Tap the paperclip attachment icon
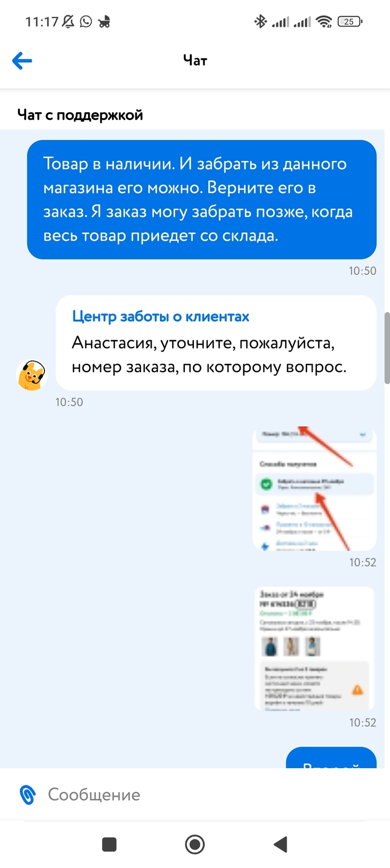Screen dimensions: 390x868 pos(27,794)
